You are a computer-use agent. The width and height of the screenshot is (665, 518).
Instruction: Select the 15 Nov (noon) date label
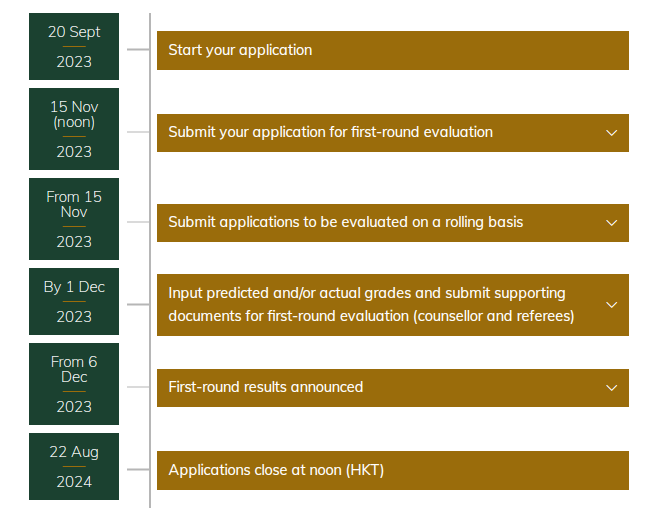point(74,114)
